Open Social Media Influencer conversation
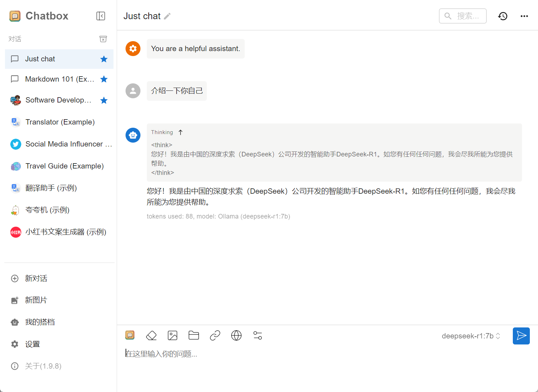 pos(59,144)
